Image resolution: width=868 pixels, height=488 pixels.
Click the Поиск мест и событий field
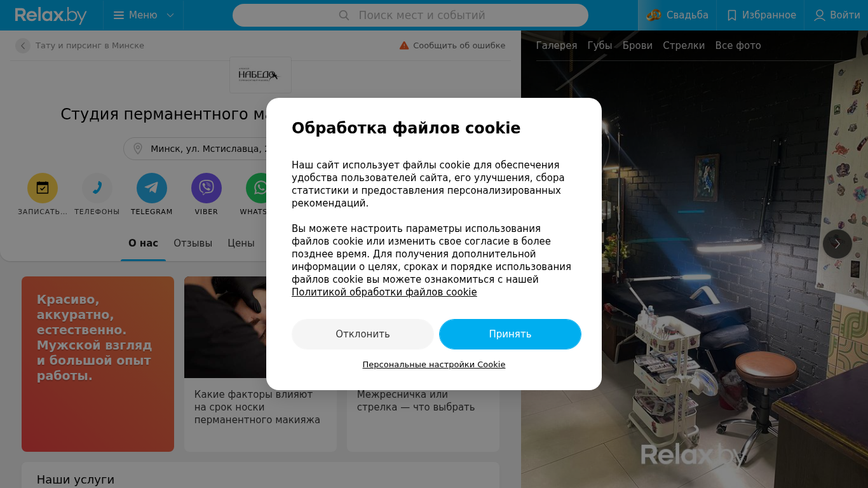point(410,15)
